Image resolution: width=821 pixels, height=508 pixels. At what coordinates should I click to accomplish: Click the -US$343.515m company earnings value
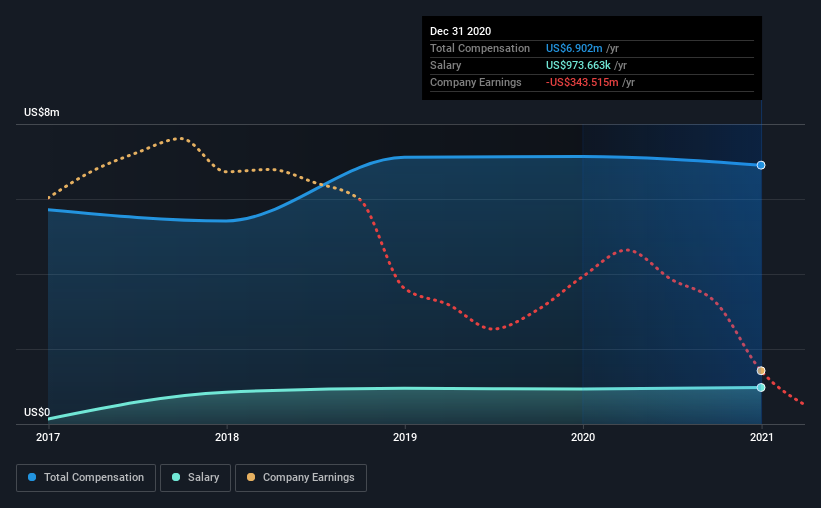pos(582,83)
